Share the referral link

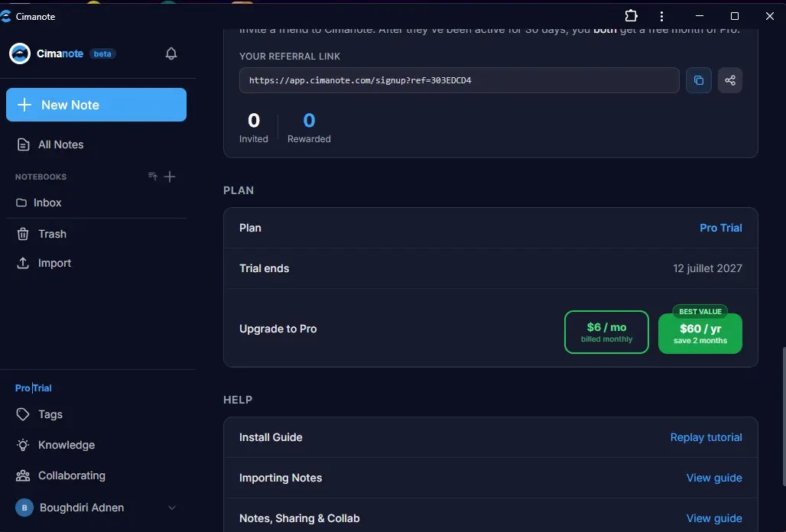pos(730,80)
